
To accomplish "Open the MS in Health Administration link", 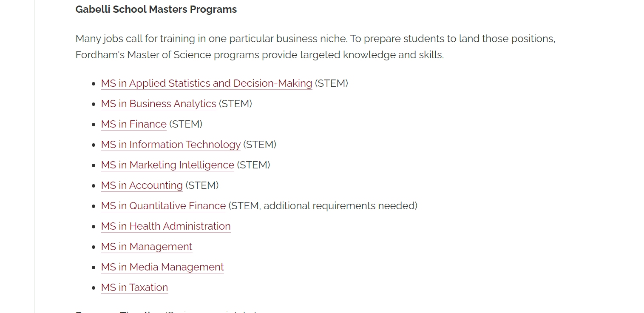I will pos(166,226).
